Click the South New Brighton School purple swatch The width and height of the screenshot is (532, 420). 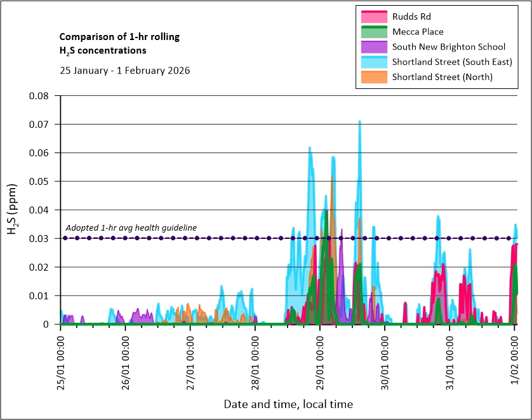374,47
